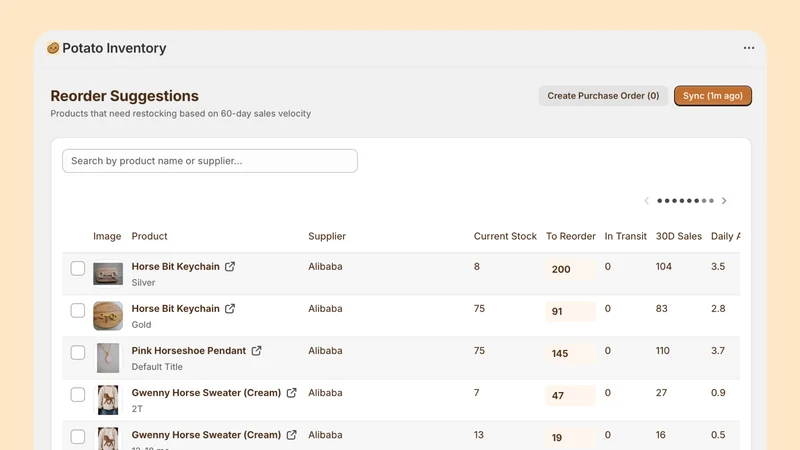Edit To Reorder value 91
Screen dimensions: 800x450
[570, 311]
